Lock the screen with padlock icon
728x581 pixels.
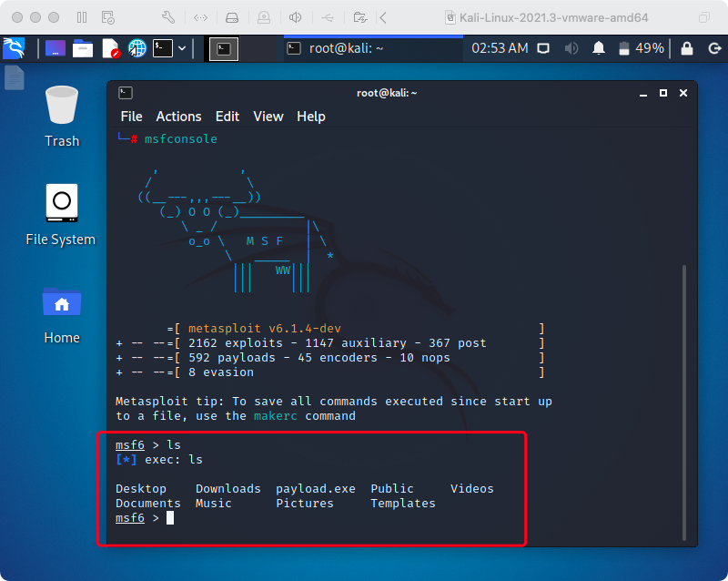pyautogui.click(x=687, y=48)
